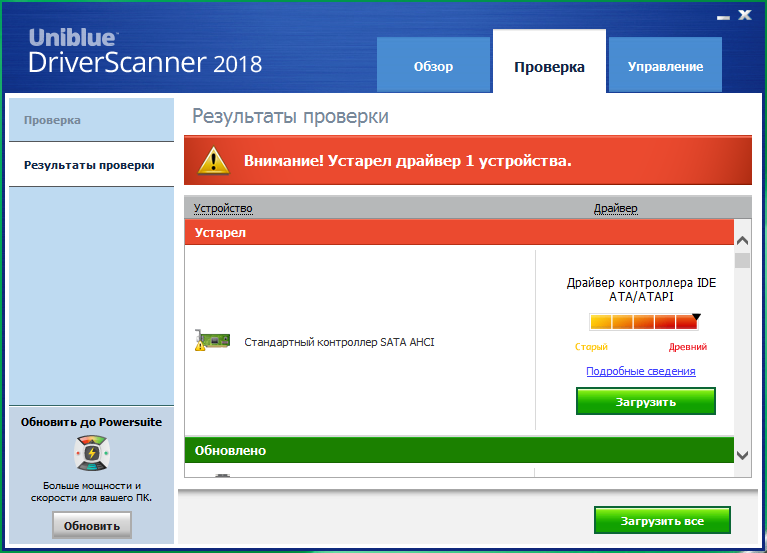
Task: Click the Обновить до Powersuite heading
Action: point(91,422)
